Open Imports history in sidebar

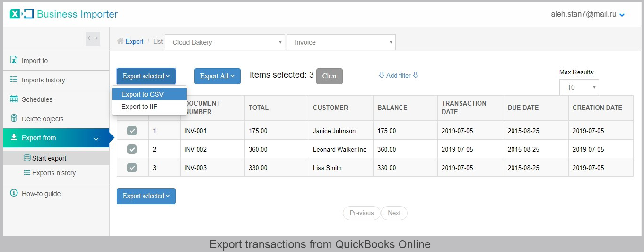coord(56,80)
